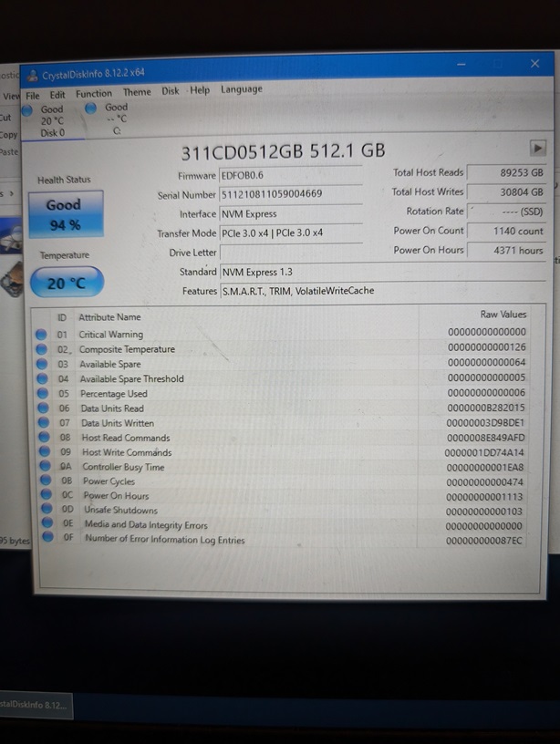Click the ID column header
This screenshot has width=560, height=744.
62,317
